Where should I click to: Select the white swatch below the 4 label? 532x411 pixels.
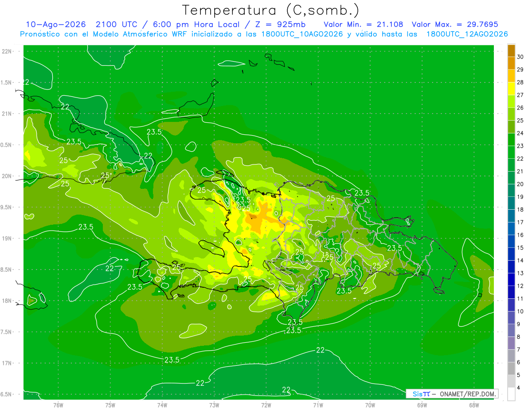[511, 394]
